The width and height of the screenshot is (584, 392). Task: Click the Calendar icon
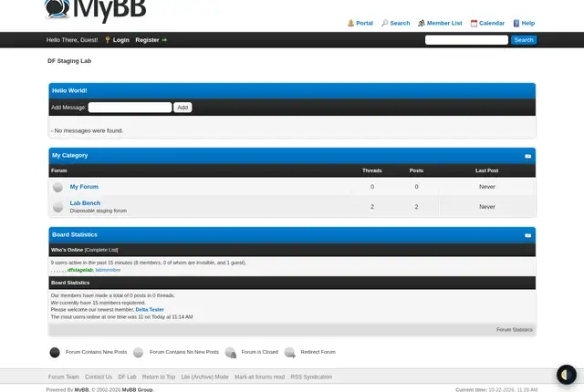pos(474,24)
